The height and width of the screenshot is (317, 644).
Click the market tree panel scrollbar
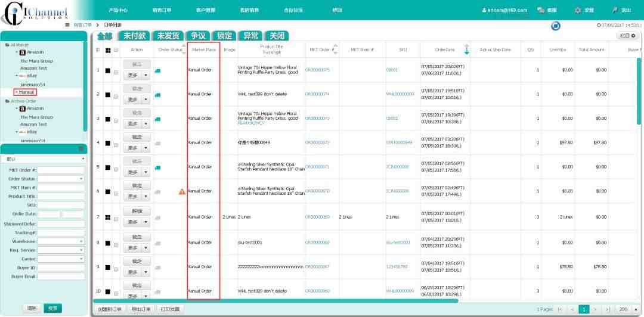(85, 86)
